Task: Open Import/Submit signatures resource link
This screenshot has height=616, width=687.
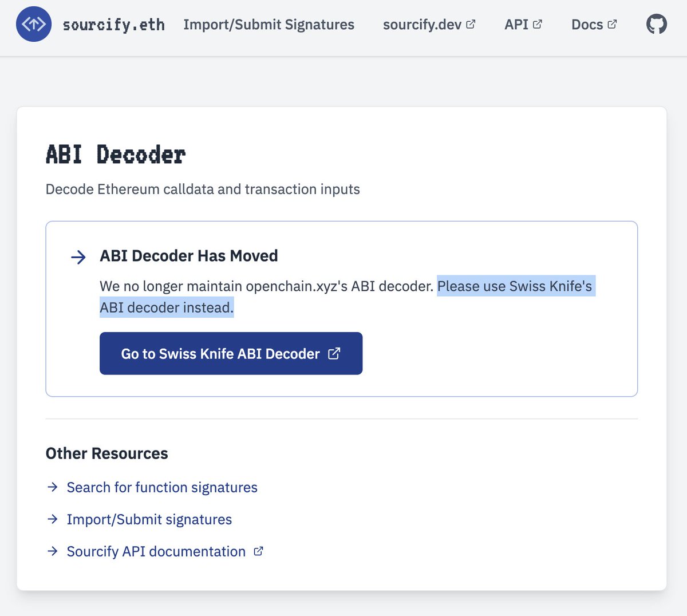Action: [149, 519]
